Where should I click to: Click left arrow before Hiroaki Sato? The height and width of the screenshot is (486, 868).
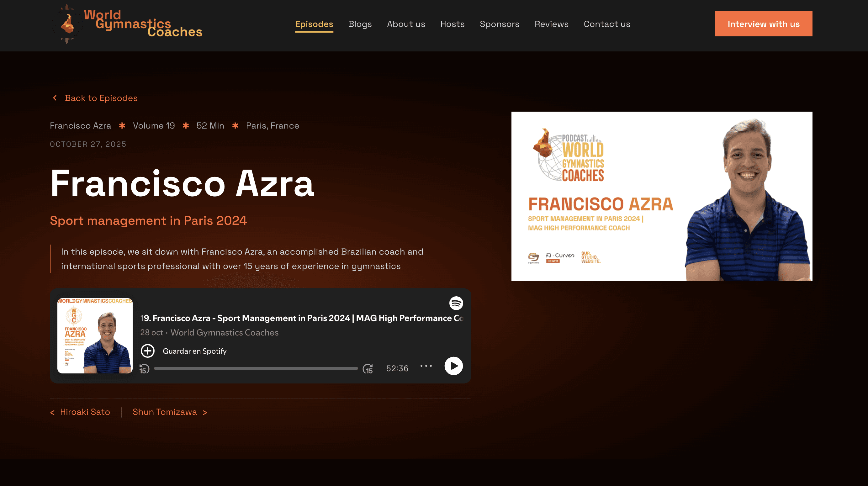pyautogui.click(x=52, y=413)
